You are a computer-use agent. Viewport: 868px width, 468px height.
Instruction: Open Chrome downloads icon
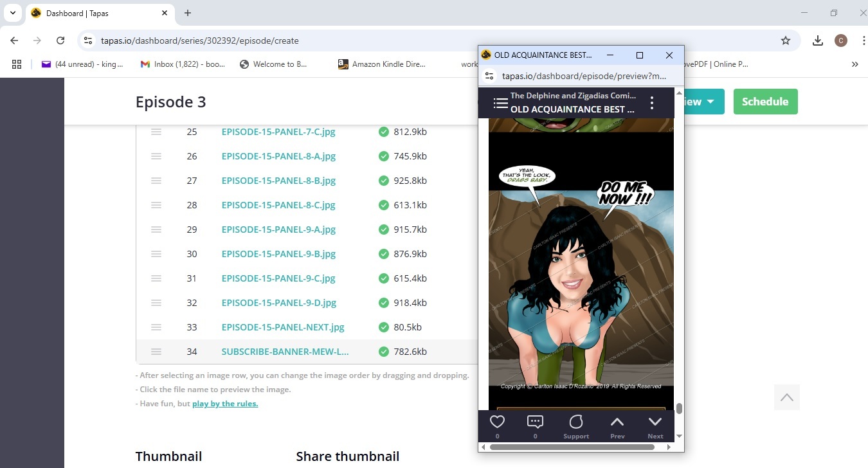817,40
